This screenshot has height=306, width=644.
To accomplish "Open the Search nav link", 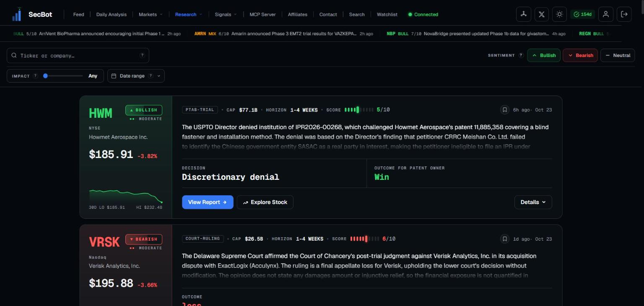I will point(357,14).
